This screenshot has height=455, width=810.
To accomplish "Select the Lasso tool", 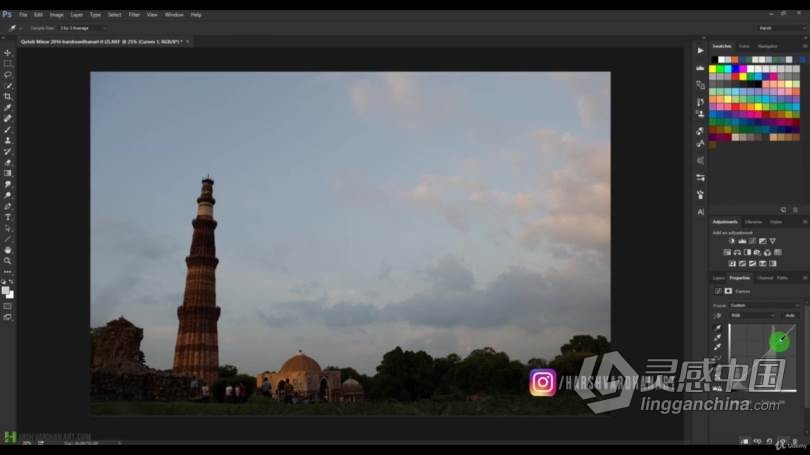I will coord(8,75).
